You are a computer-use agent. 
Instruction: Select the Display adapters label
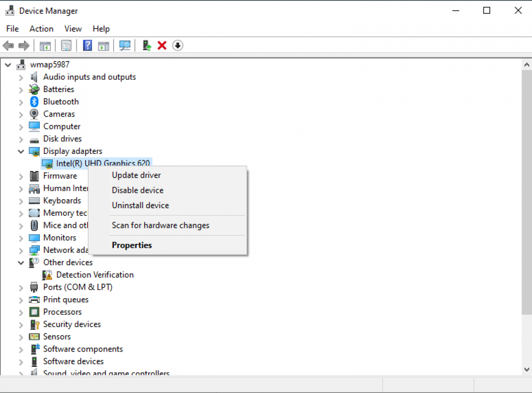(72, 151)
